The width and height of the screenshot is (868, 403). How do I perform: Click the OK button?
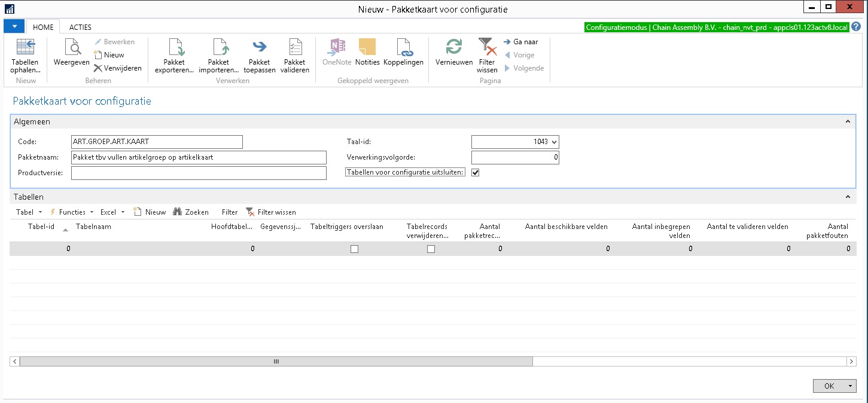829,386
